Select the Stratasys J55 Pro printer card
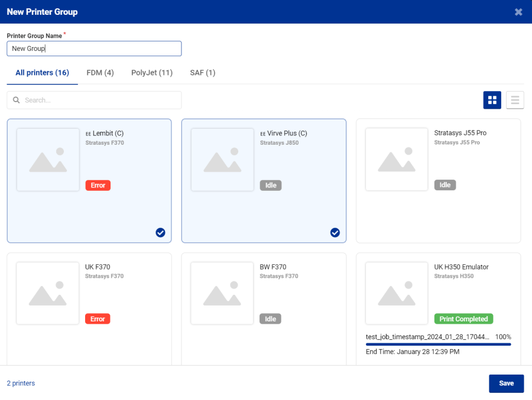This screenshot has height=400, width=532. (438, 180)
